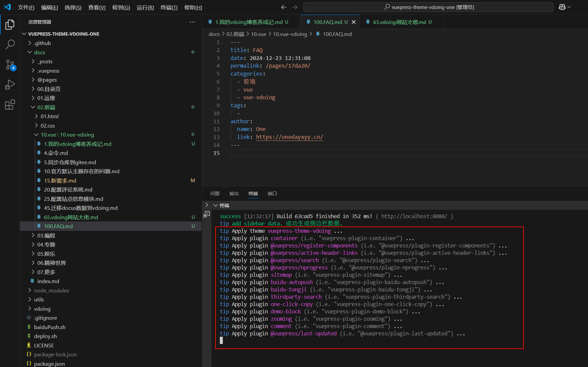Go back with the left arrow
Viewport: 588px width, 367px height.
click(x=284, y=7)
